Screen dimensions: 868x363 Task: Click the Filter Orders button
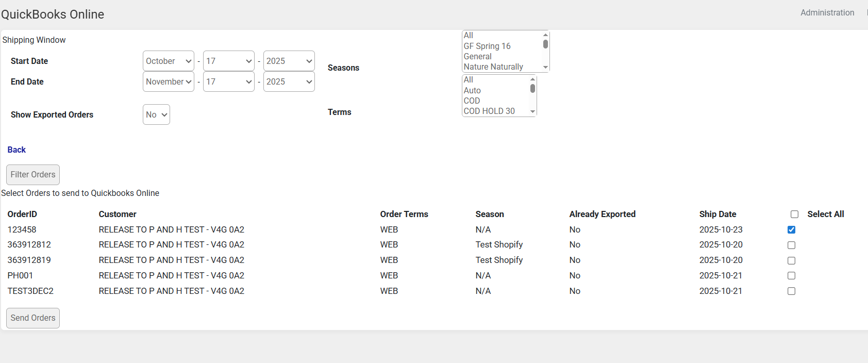(x=33, y=175)
